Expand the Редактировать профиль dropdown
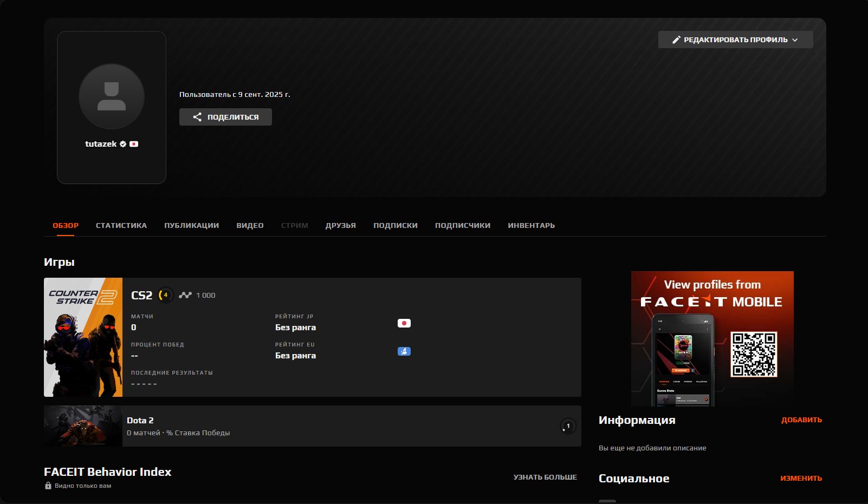Image resolution: width=868 pixels, height=504 pixels. click(x=795, y=39)
